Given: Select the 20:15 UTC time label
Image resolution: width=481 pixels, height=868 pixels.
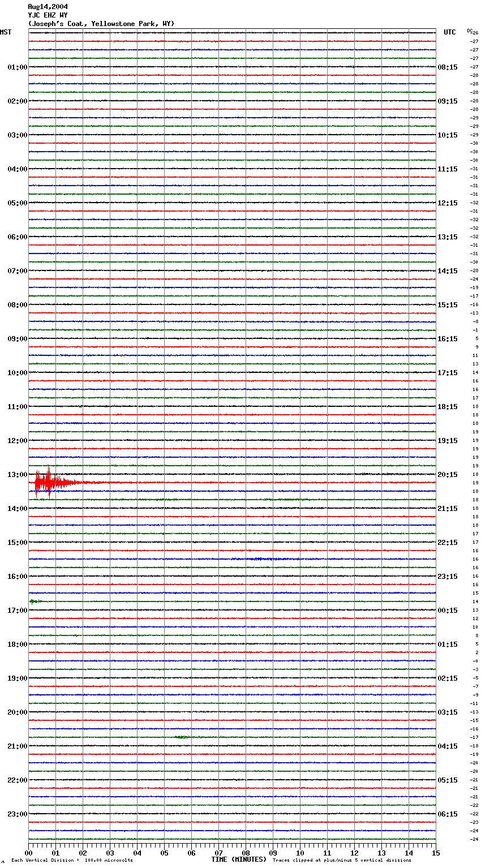Looking at the screenshot, I should (x=448, y=475).
